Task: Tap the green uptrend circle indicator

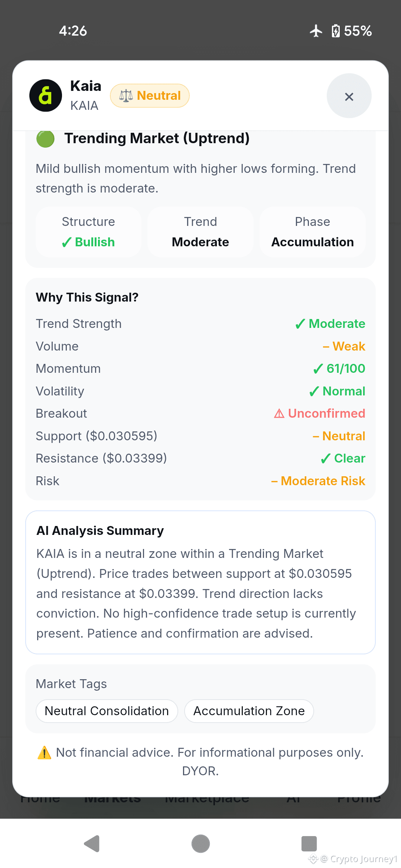Action: [45, 139]
